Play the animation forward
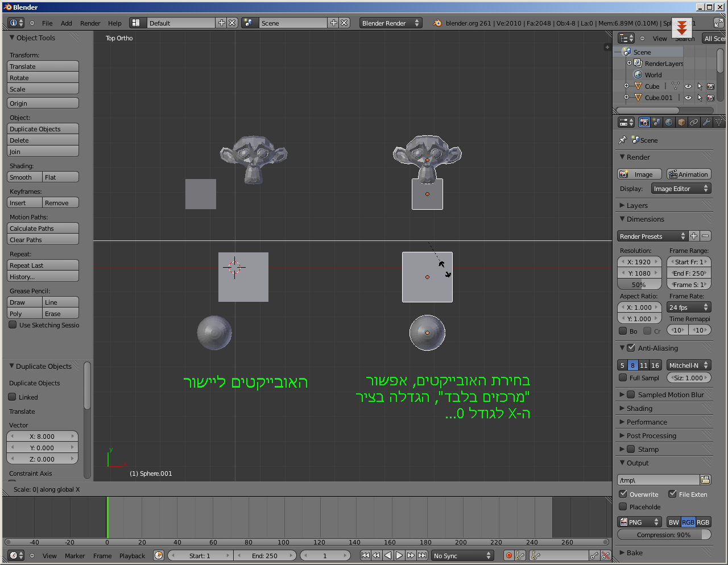This screenshot has height=565, width=728. coord(399,555)
